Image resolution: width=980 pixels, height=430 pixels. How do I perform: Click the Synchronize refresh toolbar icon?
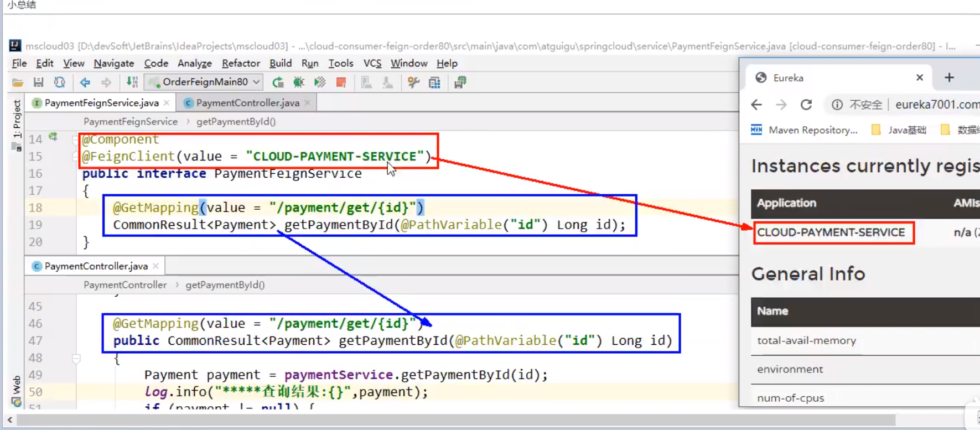click(59, 82)
